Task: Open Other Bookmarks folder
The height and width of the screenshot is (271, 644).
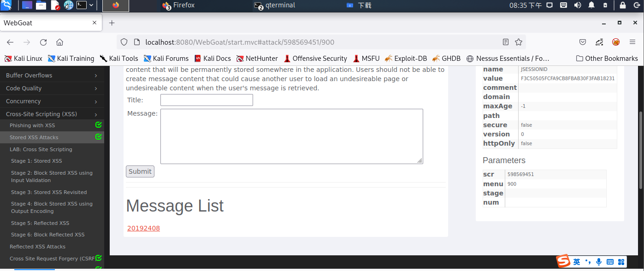Action: pos(607,59)
